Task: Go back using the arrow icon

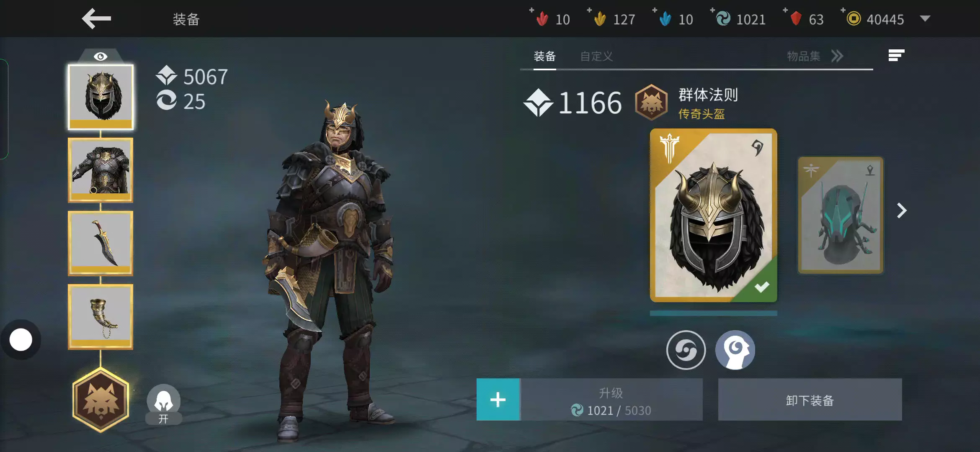Action: pos(96,19)
